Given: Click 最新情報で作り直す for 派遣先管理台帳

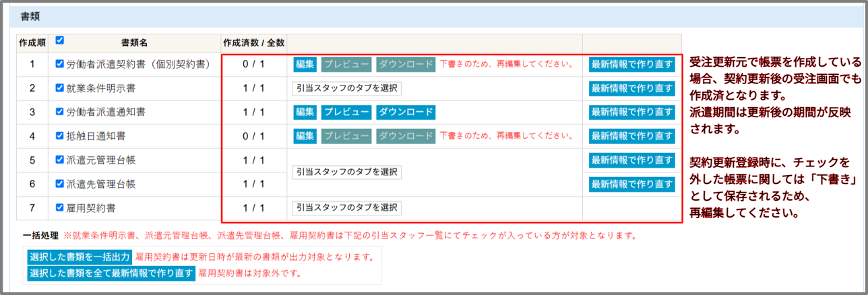Looking at the screenshot, I should pyautogui.click(x=631, y=184).
